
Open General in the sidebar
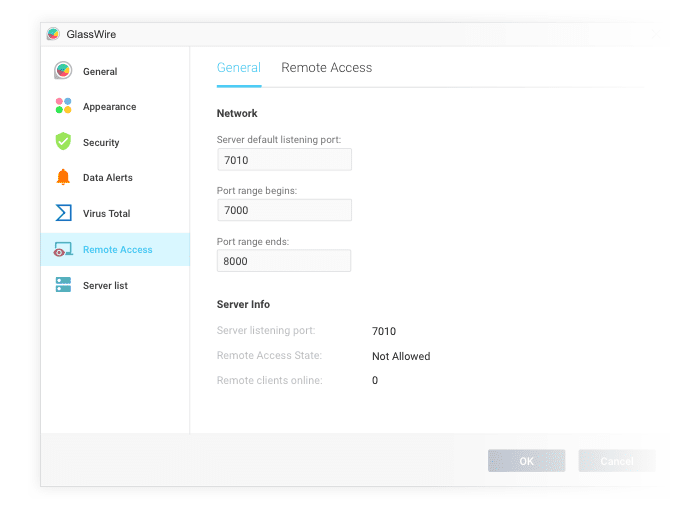tap(115, 71)
